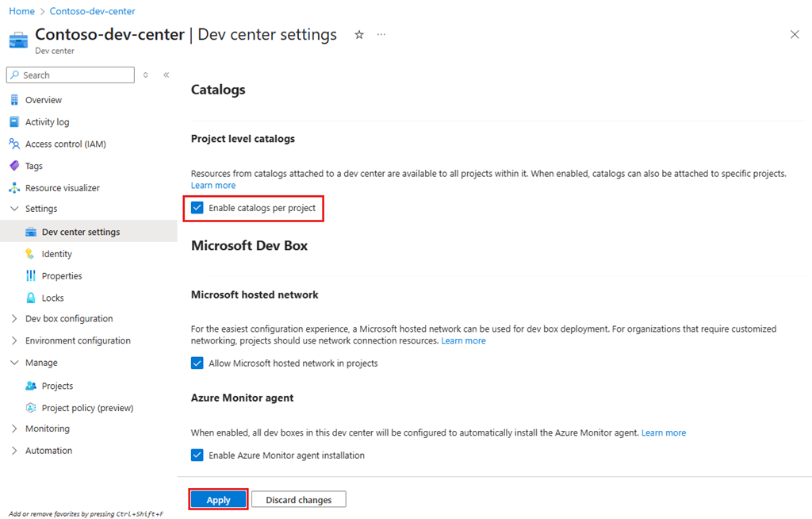Open Project policy (preview)
This screenshot has width=812, height=519.
(x=84, y=407)
